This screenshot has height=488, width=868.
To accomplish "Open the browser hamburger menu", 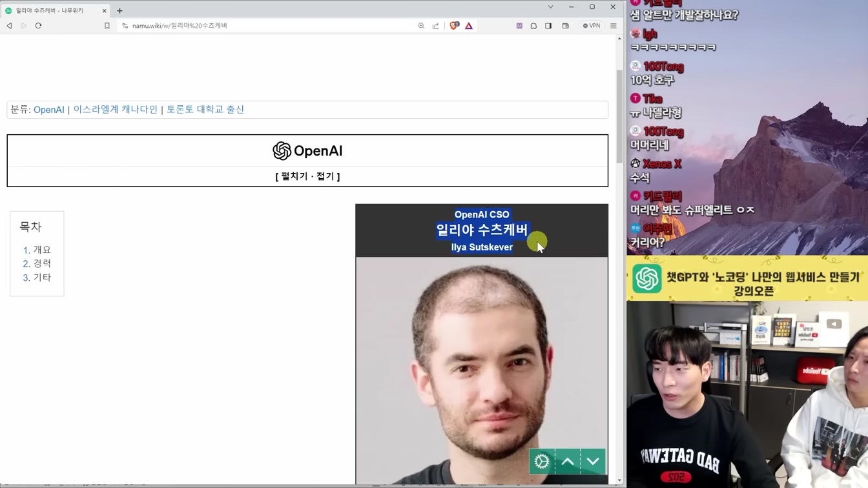I will (x=614, y=26).
